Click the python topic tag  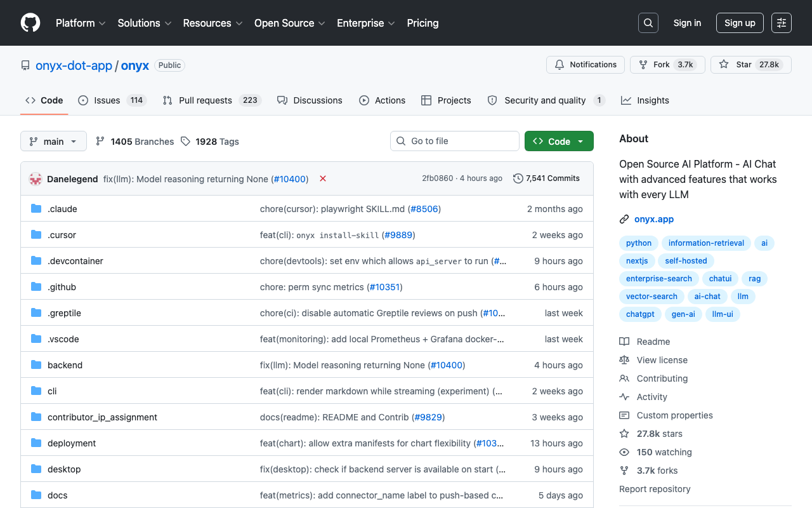click(639, 243)
